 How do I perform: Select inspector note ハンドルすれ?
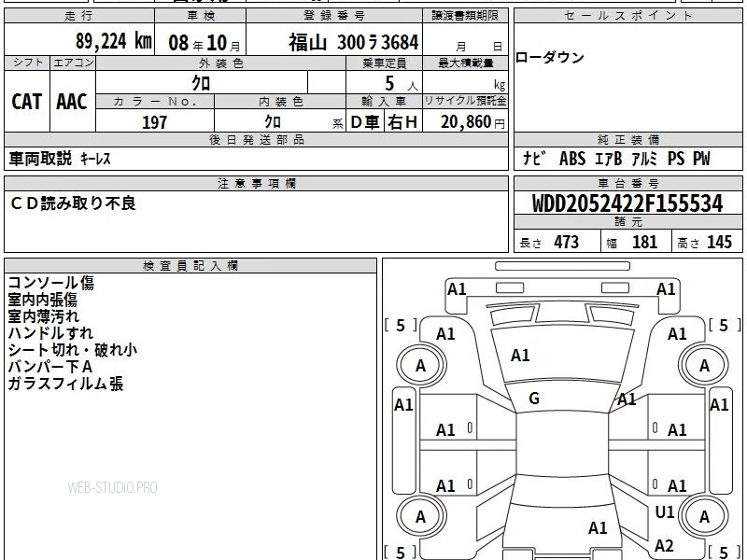coord(50,333)
